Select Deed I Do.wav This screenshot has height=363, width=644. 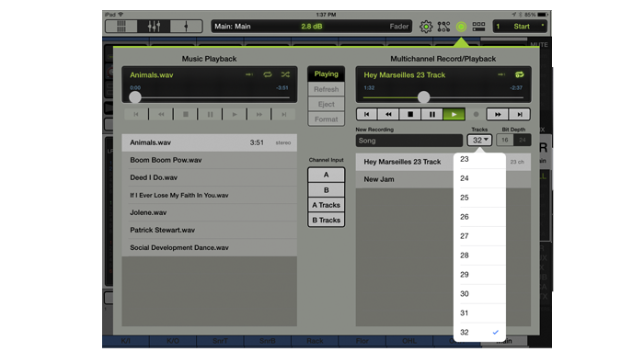(210, 177)
